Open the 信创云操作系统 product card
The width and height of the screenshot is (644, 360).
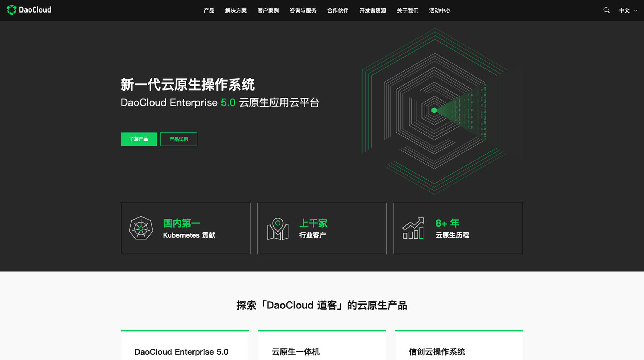click(x=459, y=345)
